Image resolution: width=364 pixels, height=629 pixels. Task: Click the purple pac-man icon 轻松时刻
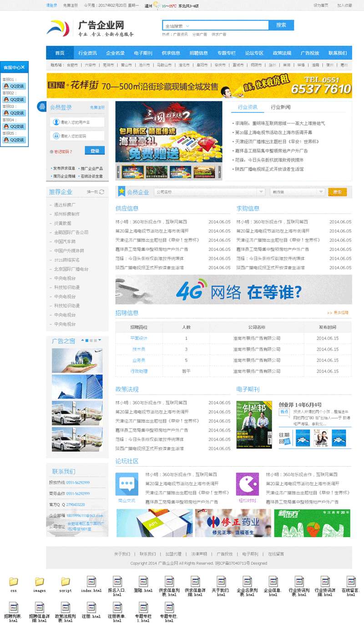pyautogui.click(x=247, y=484)
